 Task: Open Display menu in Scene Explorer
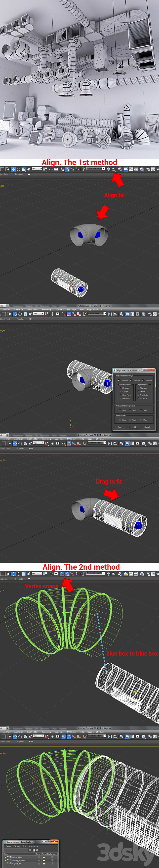click(x=17, y=846)
